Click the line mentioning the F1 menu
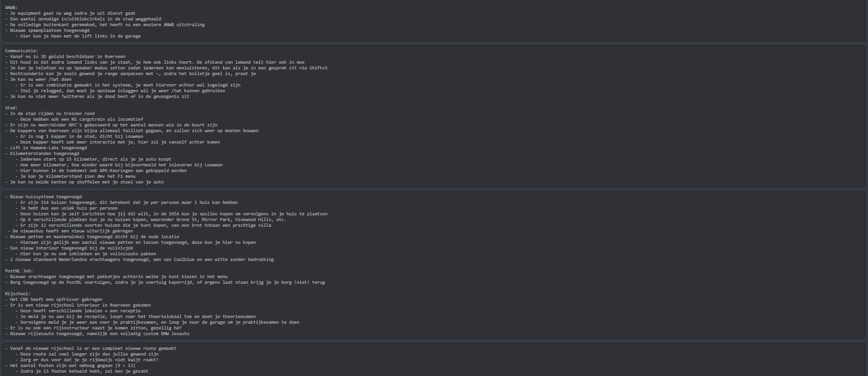This screenshot has height=376, width=868. click(x=77, y=176)
